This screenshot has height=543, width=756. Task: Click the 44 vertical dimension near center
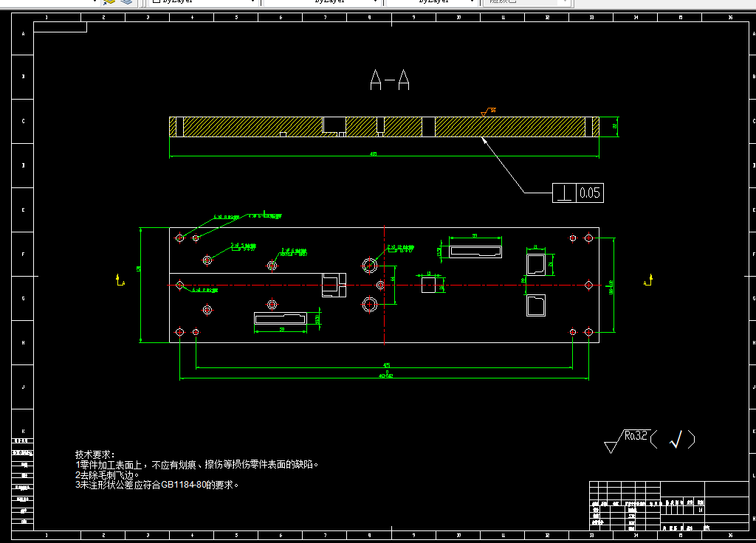tap(393, 279)
